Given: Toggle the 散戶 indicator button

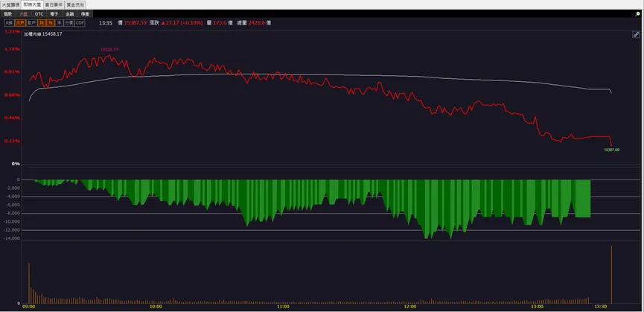Looking at the screenshot, I should pyautogui.click(x=31, y=23).
